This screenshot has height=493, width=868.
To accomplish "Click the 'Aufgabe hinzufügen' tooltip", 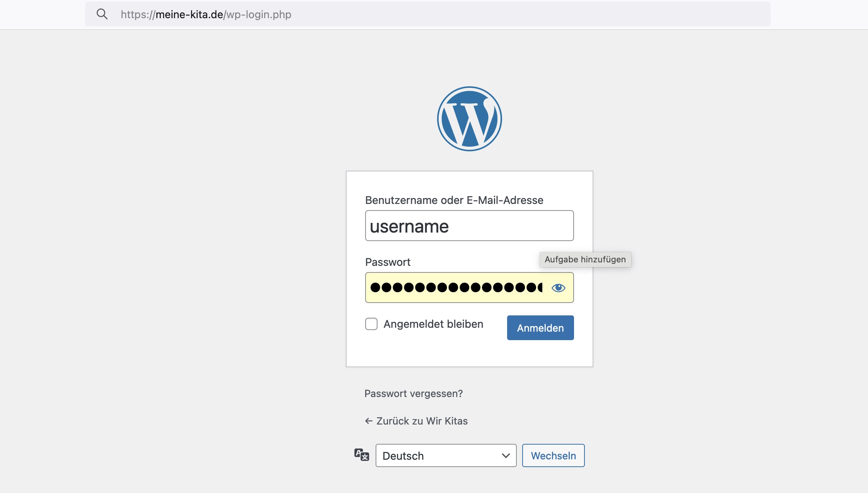I will pyautogui.click(x=585, y=260).
